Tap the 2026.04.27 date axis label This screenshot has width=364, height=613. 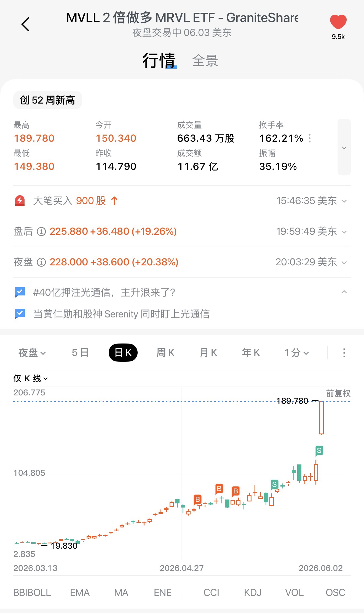point(182,568)
